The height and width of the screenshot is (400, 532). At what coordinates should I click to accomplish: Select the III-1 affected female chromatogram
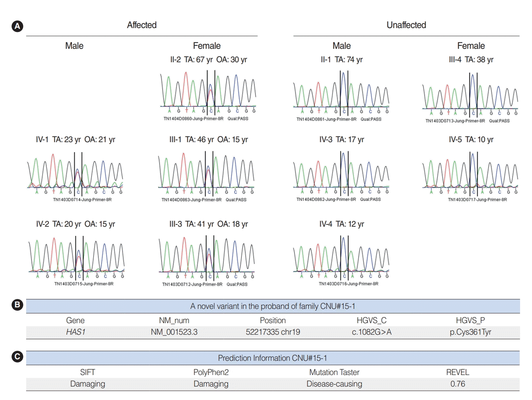206,173
